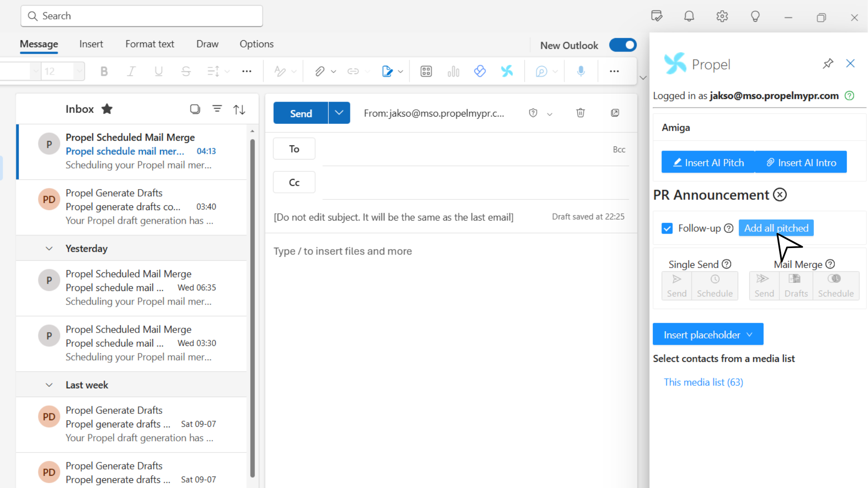Remove PR Announcement with the X icon
Viewport: 868px width, 488px height.
tap(780, 195)
